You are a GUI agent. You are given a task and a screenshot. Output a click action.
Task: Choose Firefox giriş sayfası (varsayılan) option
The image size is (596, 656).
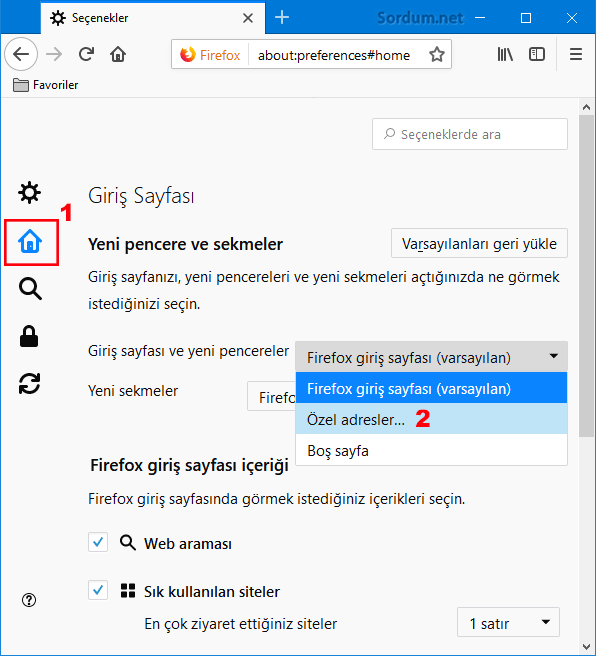point(431,388)
